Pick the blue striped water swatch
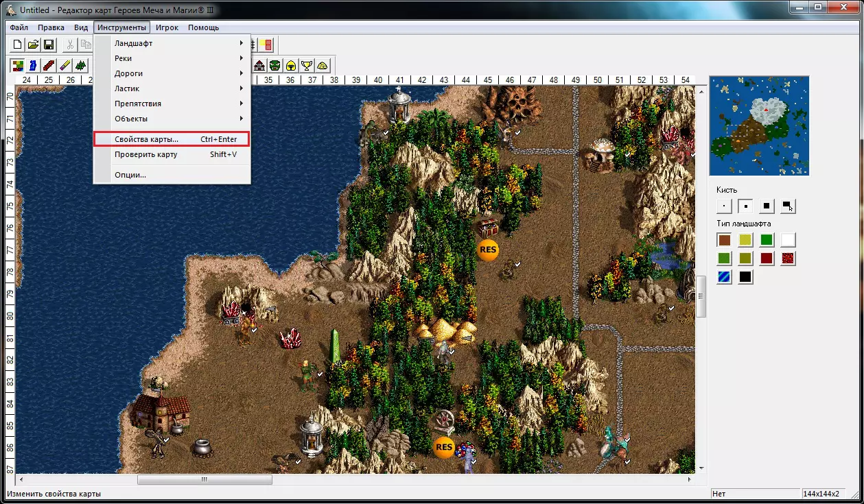 point(724,277)
